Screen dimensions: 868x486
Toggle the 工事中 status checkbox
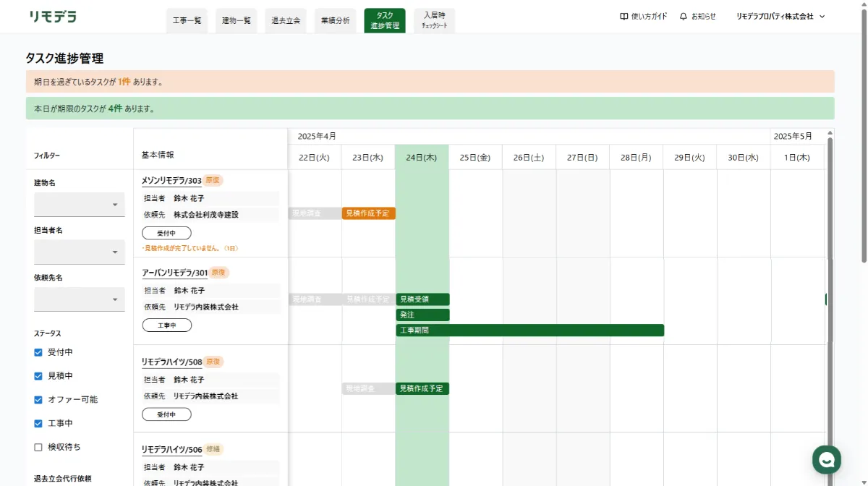pos(38,423)
